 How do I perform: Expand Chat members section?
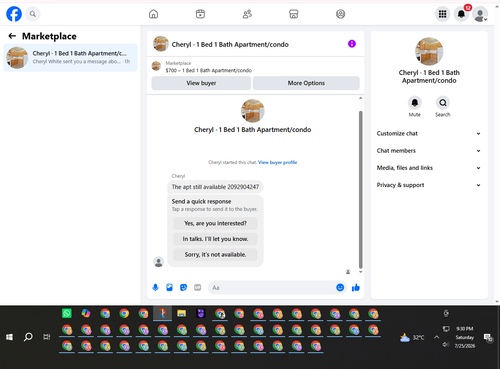point(429,151)
